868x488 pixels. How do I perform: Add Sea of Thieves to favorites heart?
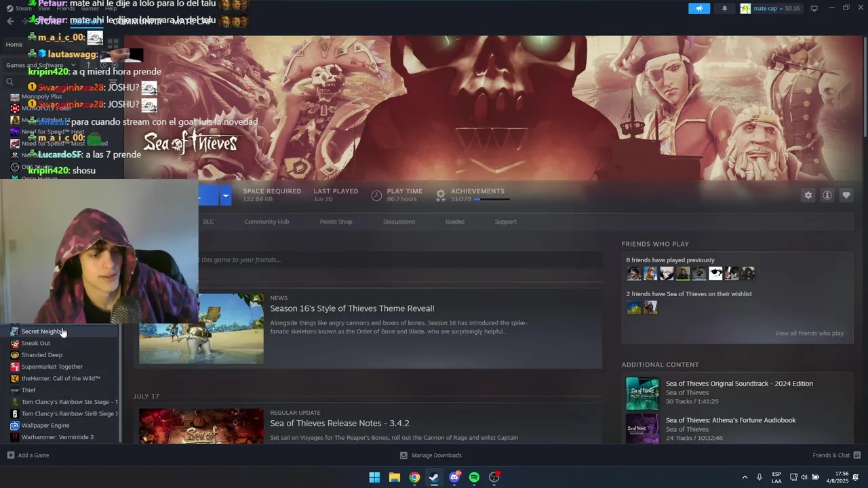click(x=846, y=195)
